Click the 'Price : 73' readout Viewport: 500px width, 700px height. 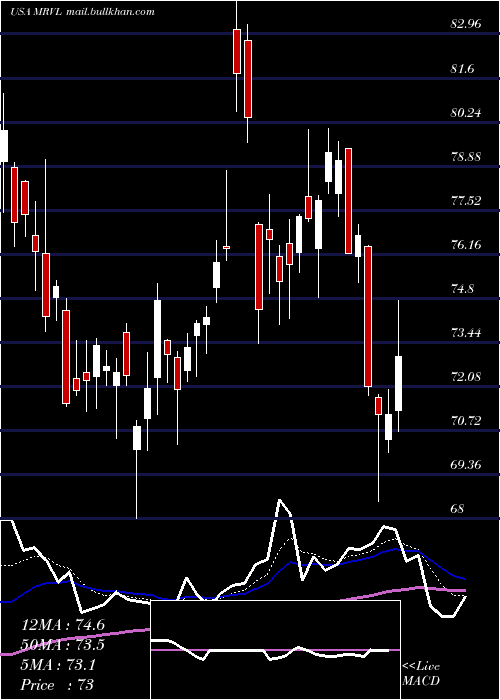(57, 685)
